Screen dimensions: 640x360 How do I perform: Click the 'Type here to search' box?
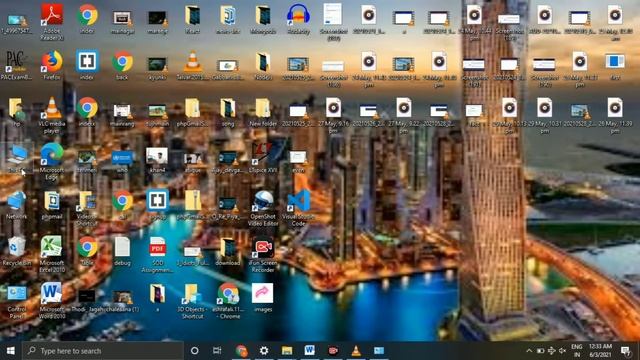(x=103, y=351)
